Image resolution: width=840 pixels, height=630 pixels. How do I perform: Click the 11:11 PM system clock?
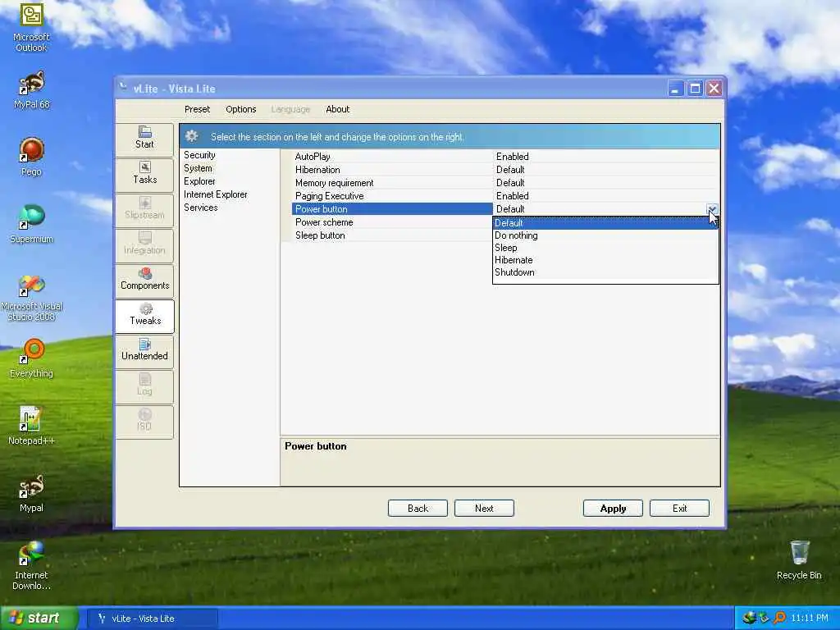pos(810,619)
